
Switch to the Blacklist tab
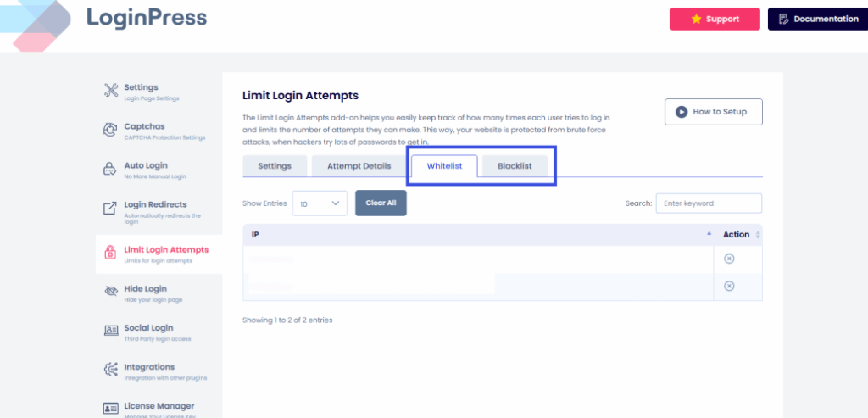[x=515, y=166]
